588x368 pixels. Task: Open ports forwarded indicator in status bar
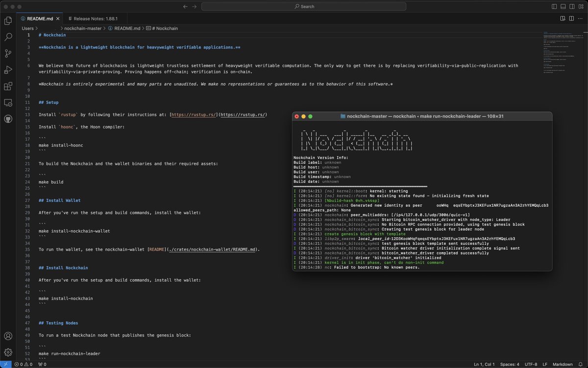pos(42,364)
